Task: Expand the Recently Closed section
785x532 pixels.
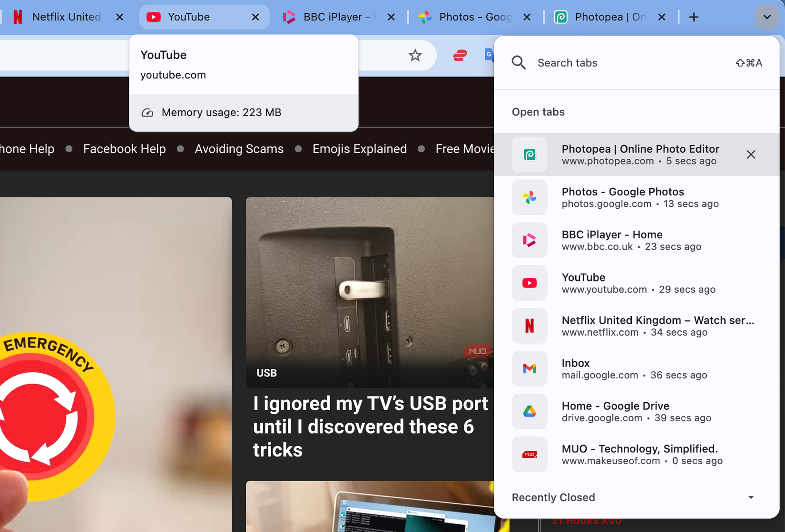Action: coord(751,497)
